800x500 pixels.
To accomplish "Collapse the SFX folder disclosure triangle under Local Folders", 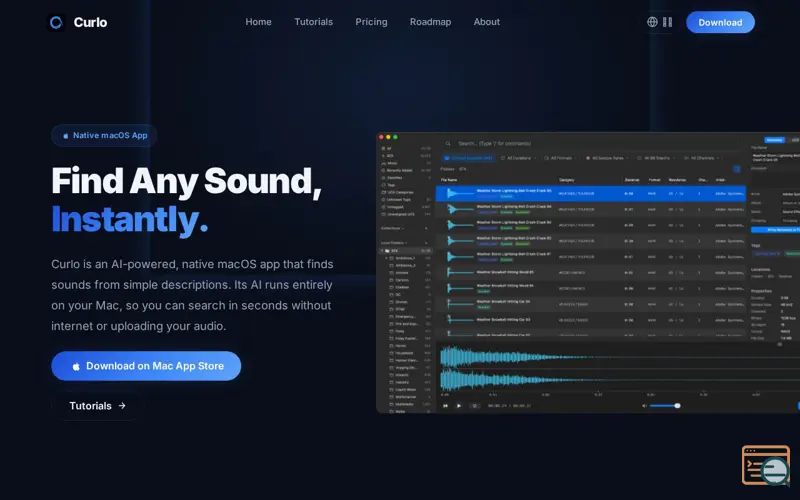I will [382, 251].
